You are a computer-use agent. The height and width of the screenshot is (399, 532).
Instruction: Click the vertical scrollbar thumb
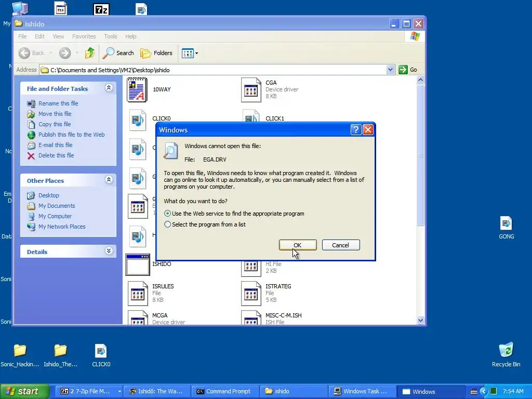(420, 155)
